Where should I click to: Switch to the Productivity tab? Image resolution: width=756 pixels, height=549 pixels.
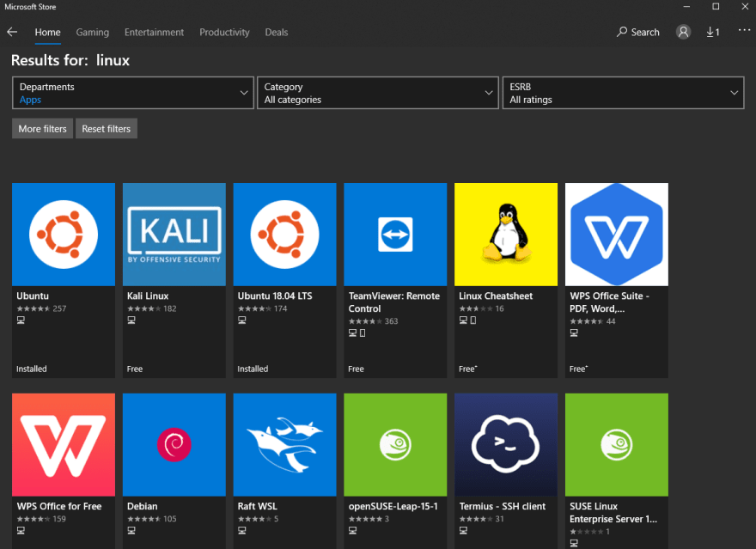225,33
